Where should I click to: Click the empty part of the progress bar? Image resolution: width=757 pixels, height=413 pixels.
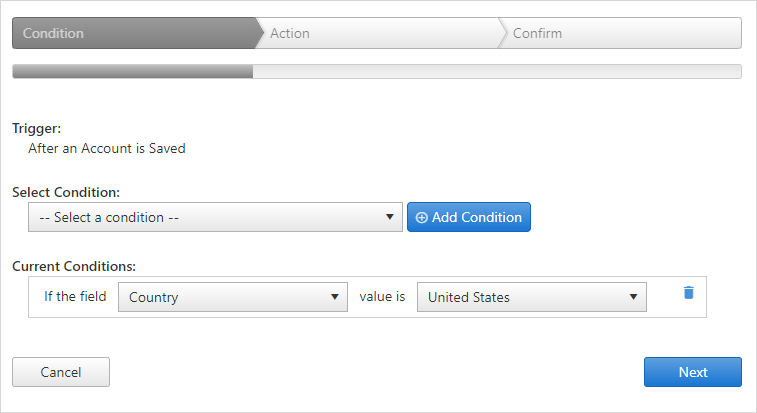[x=497, y=71]
